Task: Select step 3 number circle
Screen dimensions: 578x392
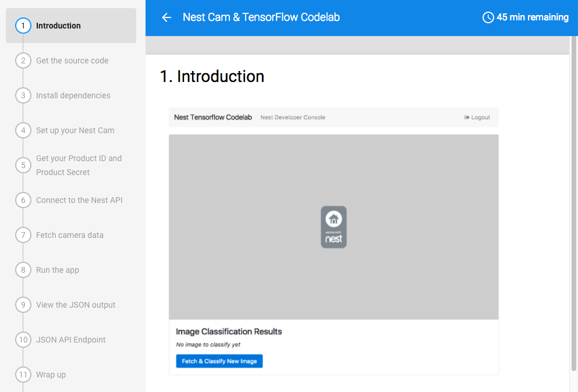Action: 23,95
